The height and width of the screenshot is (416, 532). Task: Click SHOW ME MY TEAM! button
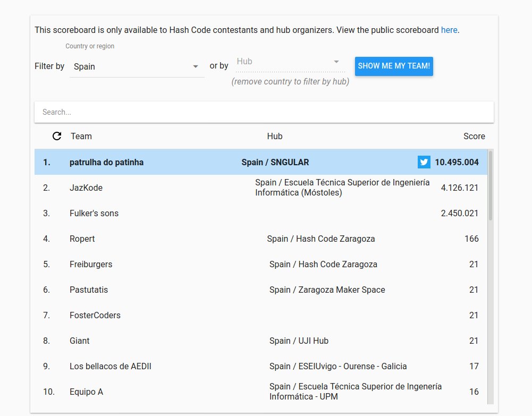point(394,66)
